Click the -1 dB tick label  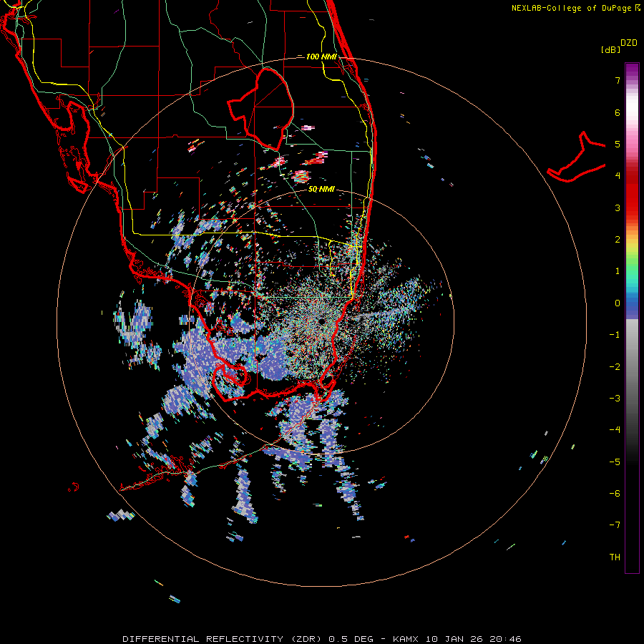click(615, 335)
